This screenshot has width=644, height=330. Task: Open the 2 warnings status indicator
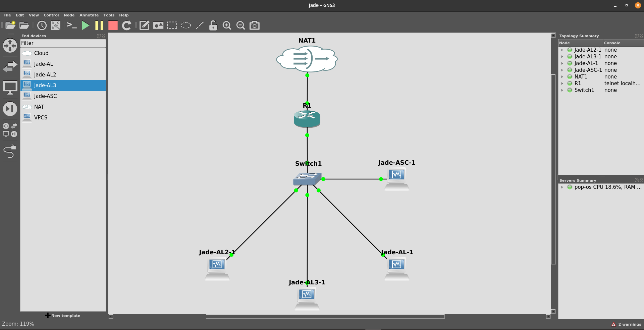pyautogui.click(x=626, y=324)
